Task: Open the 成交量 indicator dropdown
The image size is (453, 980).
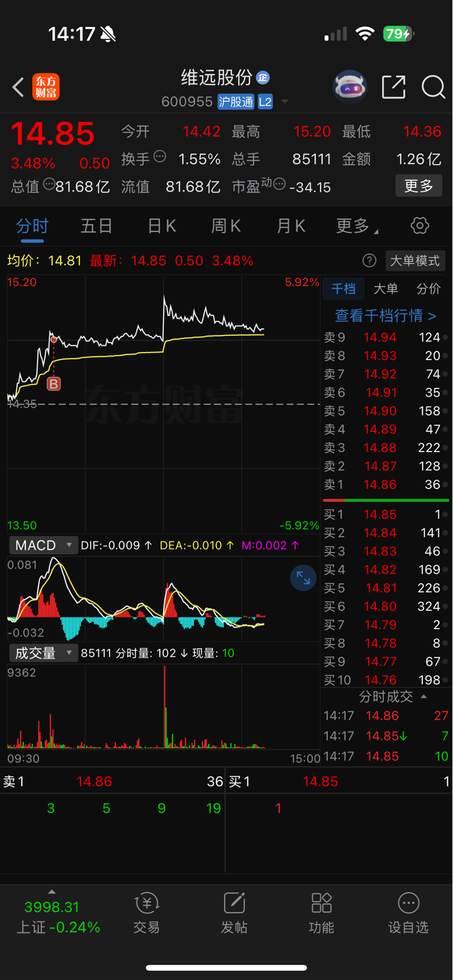Action: tap(44, 653)
